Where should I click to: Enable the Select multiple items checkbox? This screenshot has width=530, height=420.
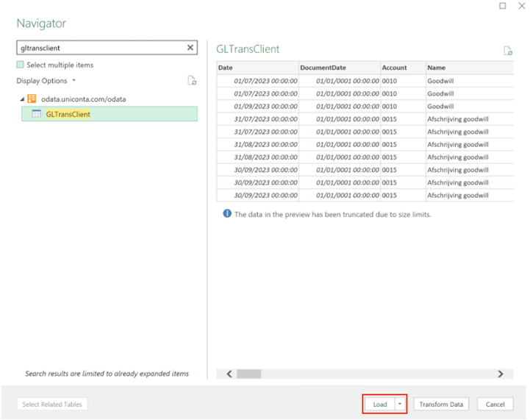[21, 65]
